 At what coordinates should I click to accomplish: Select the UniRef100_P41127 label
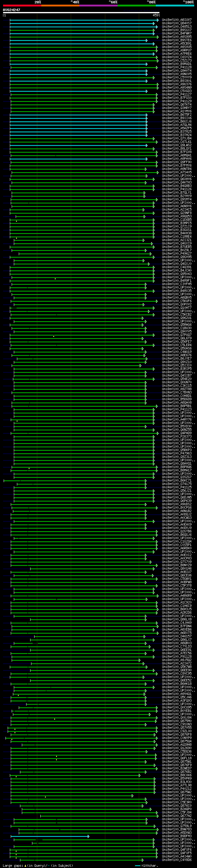(177, 94)
